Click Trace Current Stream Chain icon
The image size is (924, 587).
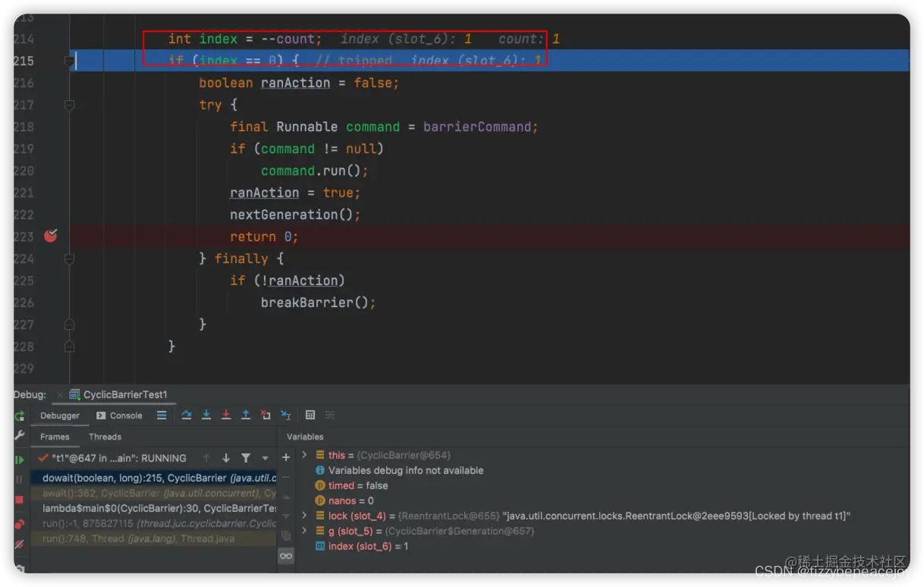[x=330, y=415]
